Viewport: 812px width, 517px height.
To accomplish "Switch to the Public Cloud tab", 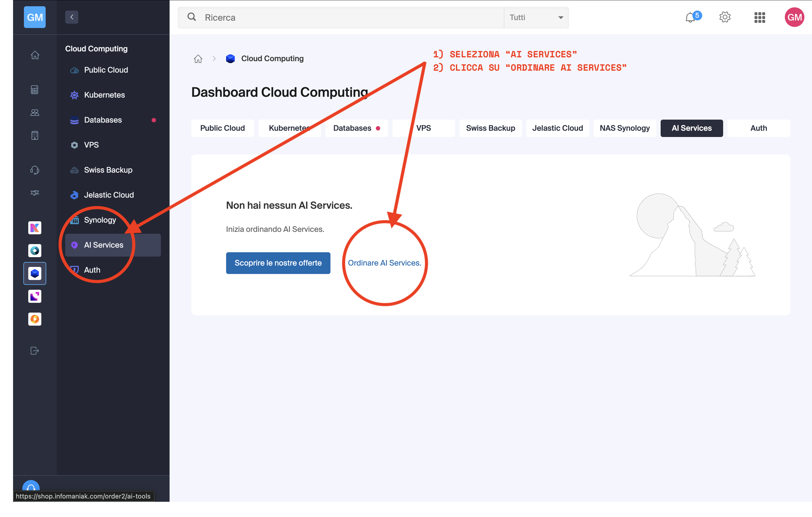I will coord(223,128).
